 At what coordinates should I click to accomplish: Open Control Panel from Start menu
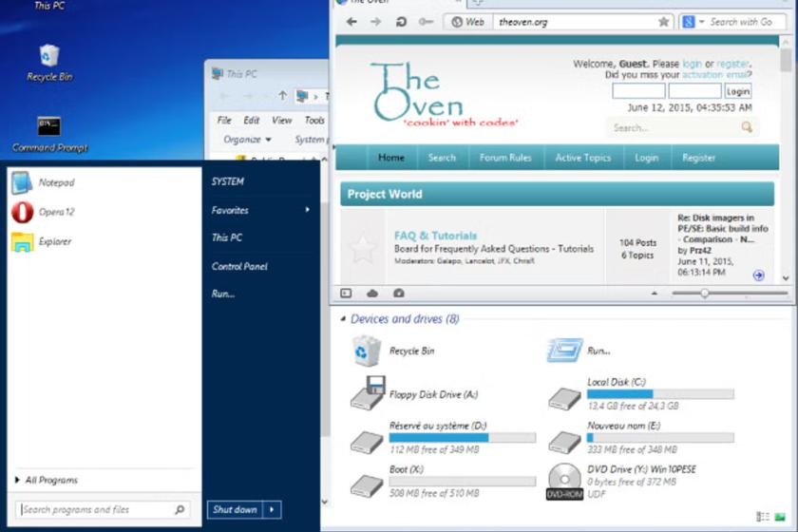click(x=239, y=266)
